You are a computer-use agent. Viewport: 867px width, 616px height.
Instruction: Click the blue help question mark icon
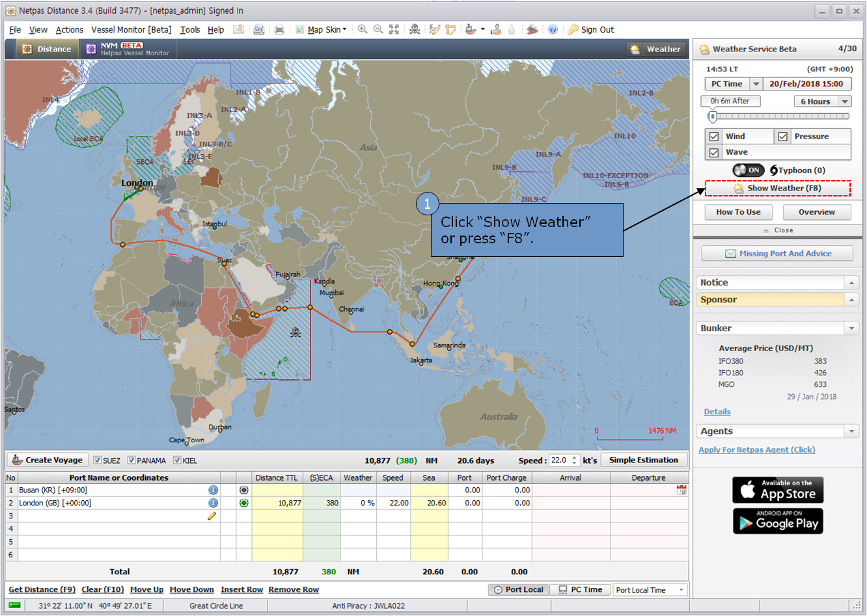pos(553,30)
